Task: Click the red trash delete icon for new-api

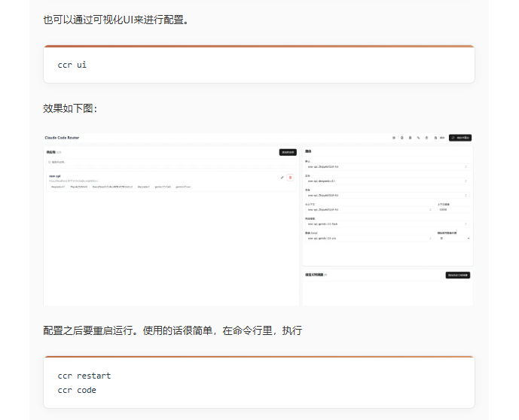Action: click(290, 178)
